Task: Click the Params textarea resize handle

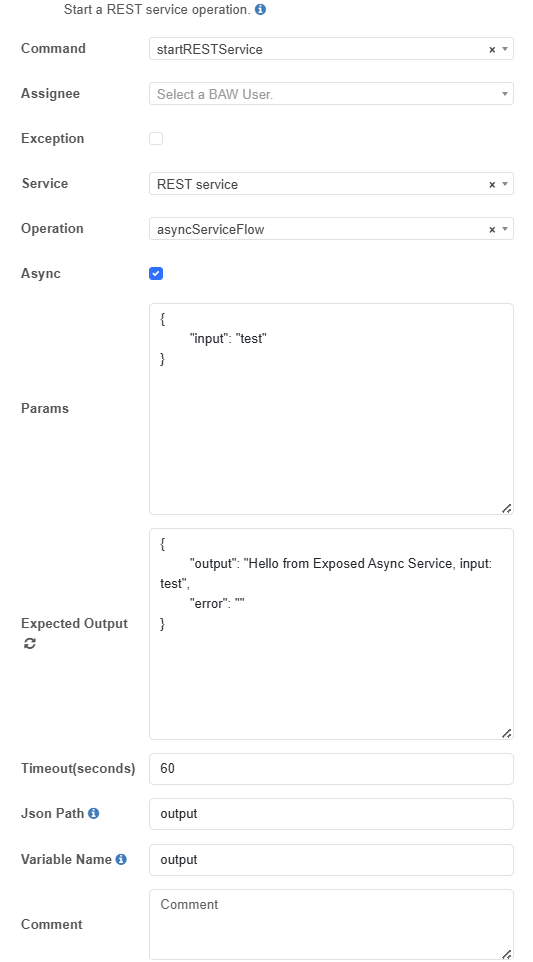Action: coord(507,508)
